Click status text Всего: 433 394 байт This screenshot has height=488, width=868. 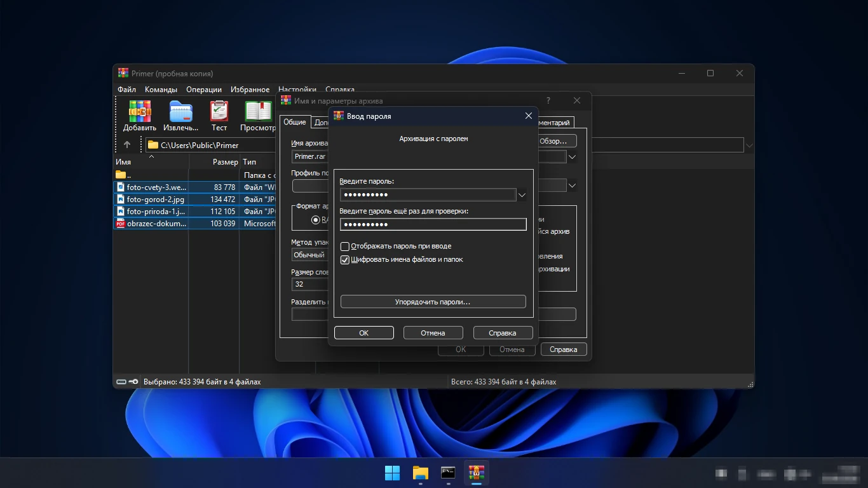[x=503, y=382]
